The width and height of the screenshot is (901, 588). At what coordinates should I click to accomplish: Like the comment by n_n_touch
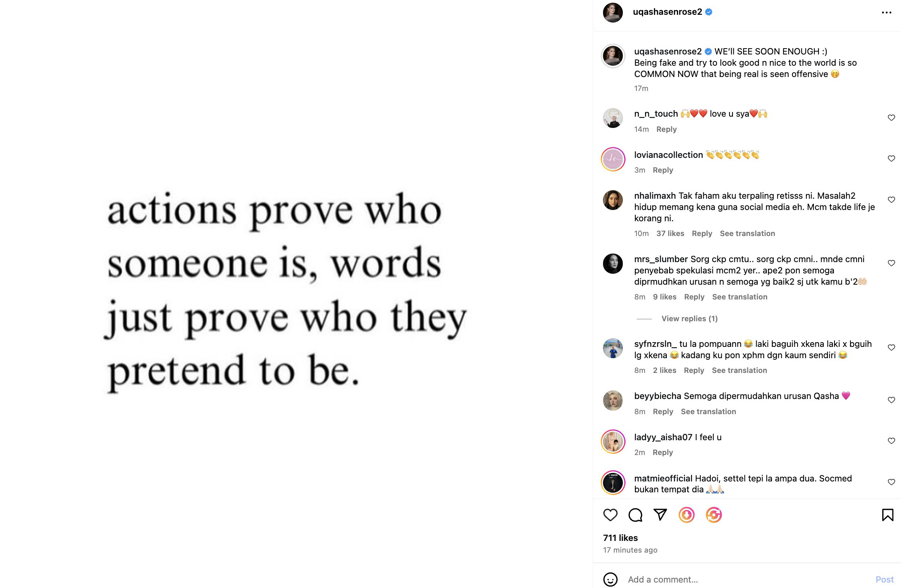(x=891, y=118)
